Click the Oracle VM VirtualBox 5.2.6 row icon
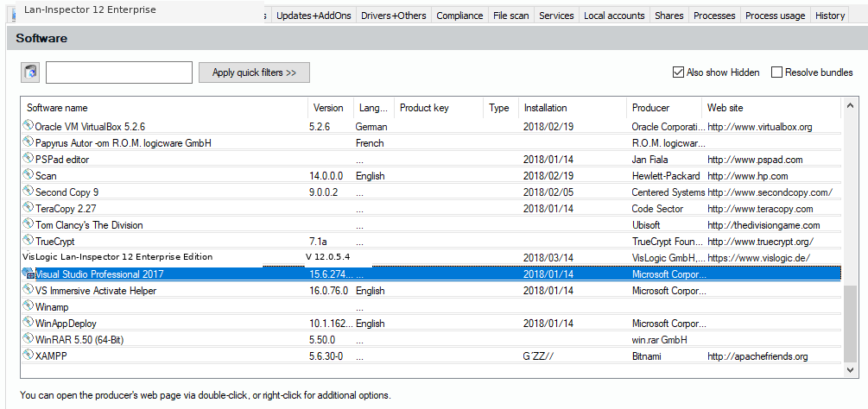The width and height of the screenshot is (868, 409). [29, 125]
